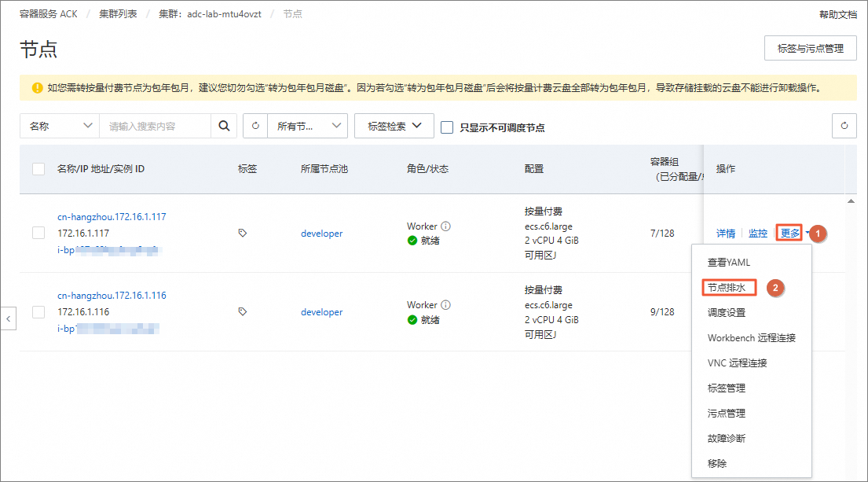Screen dimensions: 868x482
Task: Click the tag icon for node 172.16.1.116
Action: pos(243,312)
